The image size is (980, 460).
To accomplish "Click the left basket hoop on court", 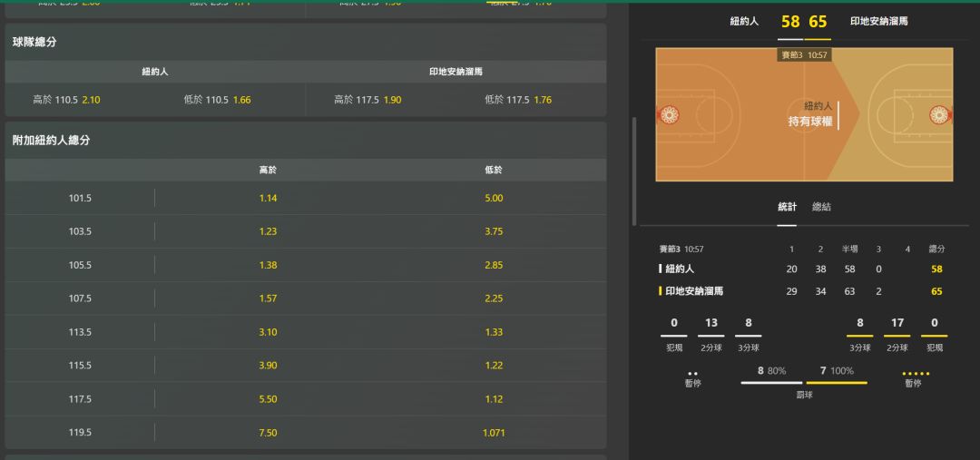I will point(669,115).
